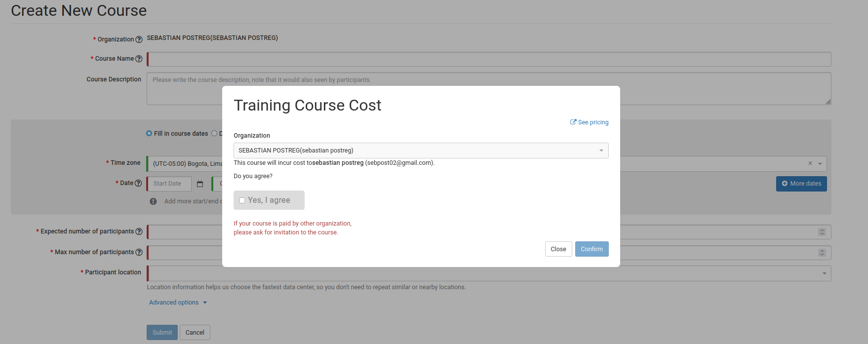
Task: Click the Confirm button in the dialog
Action: click(592, 249)
